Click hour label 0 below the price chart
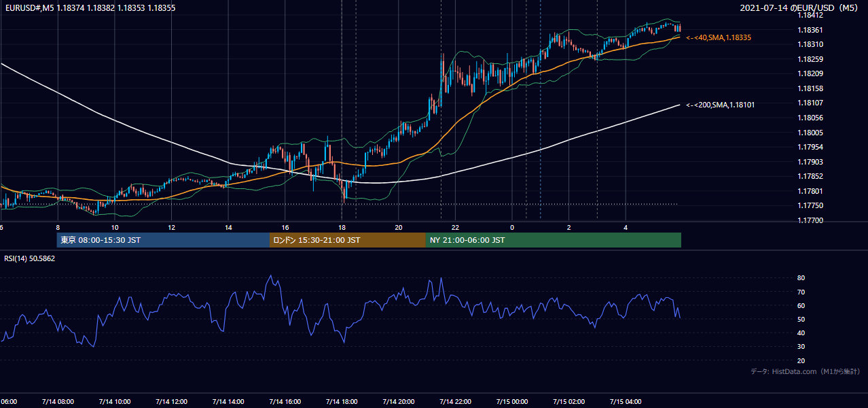This screenshot has height=408, width=868. [x=512, y=227]
